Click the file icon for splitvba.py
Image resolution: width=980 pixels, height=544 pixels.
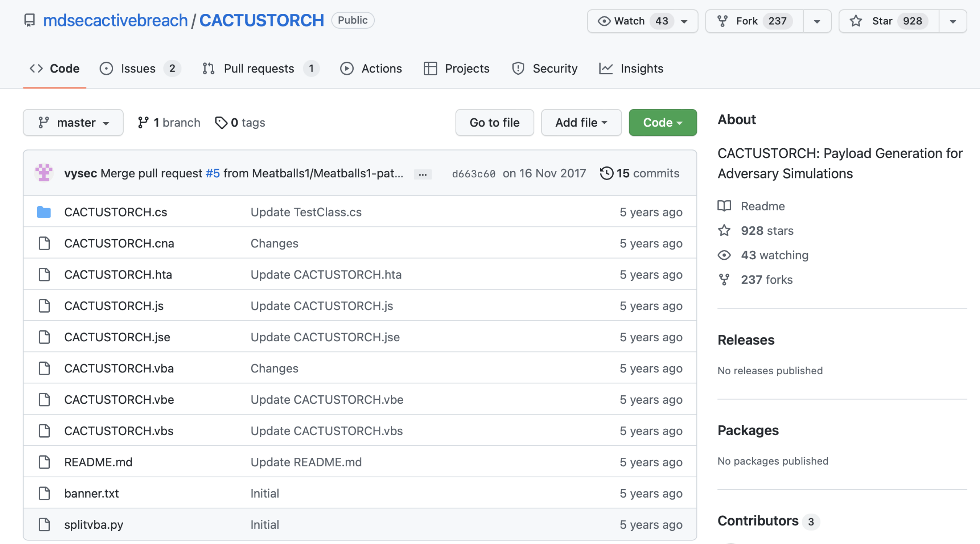44,525
